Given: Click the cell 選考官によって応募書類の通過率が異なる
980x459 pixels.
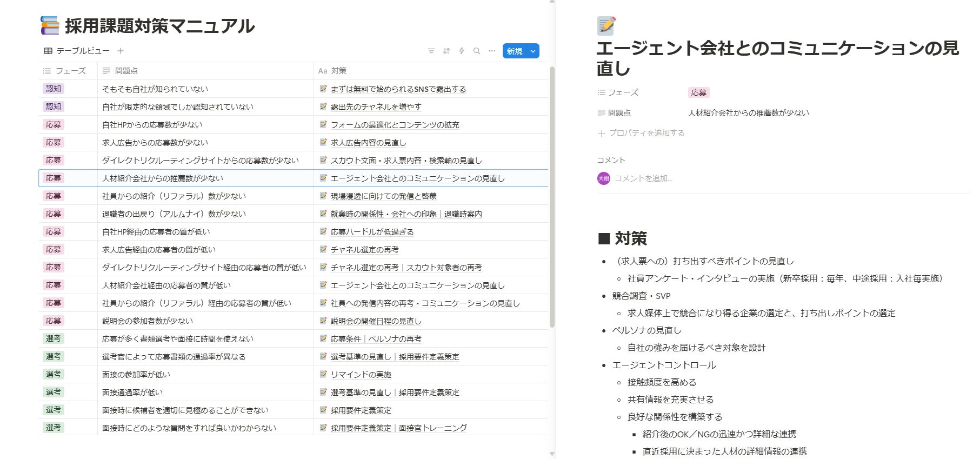Looking at the screenshot, I should [205, 356].
